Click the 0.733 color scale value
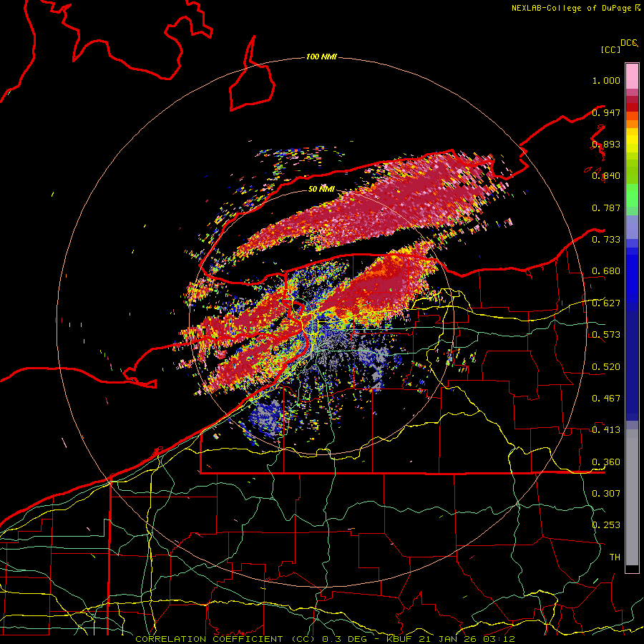 [606, 240]
